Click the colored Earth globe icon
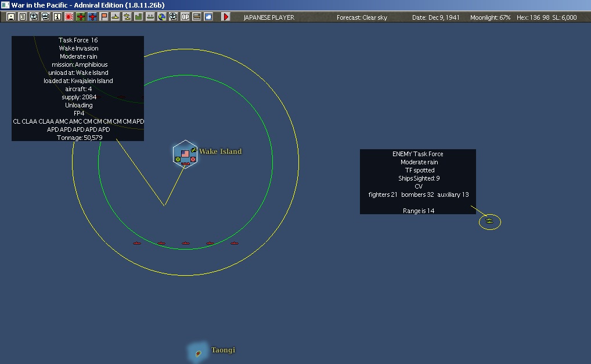 [x=162, y=17]
